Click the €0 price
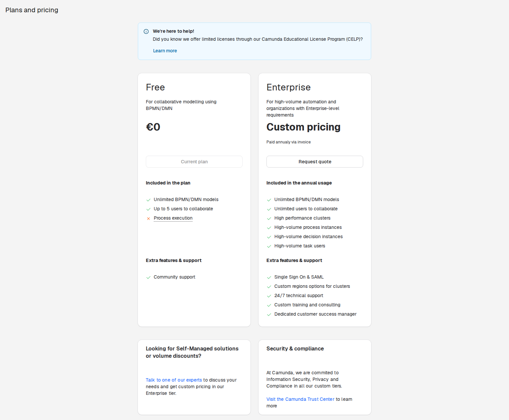 tap(153, 127)
